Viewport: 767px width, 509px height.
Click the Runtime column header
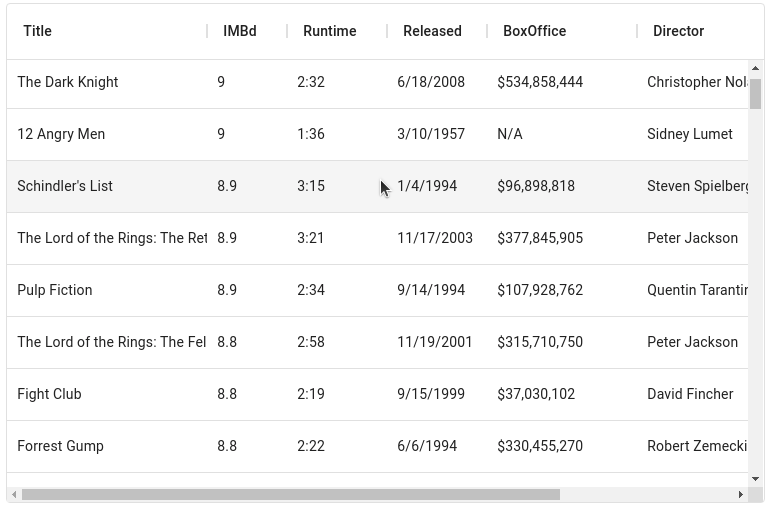[x=330, y=31]
